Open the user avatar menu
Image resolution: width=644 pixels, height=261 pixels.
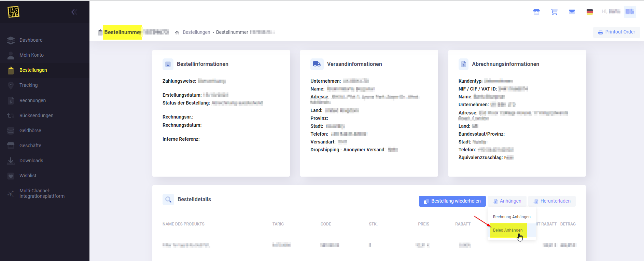click(629, 12)
